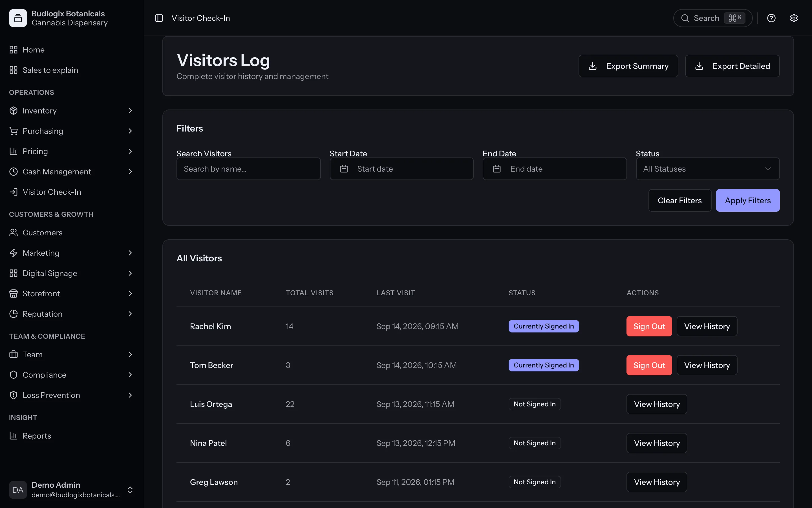The width and height of the screenshot is (812, 508).
Task: Click the Cash Management clock icon
Action: point(14,172)
